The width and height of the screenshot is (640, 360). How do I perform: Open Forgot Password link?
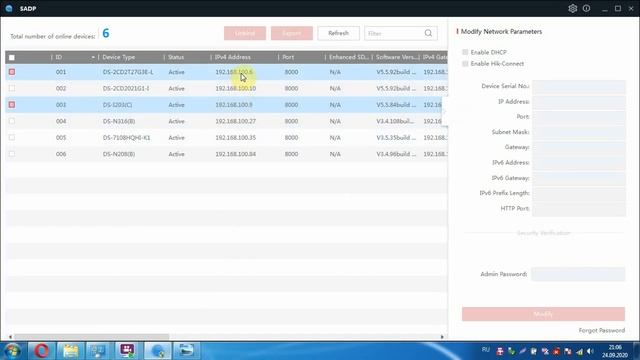[602, 330]
